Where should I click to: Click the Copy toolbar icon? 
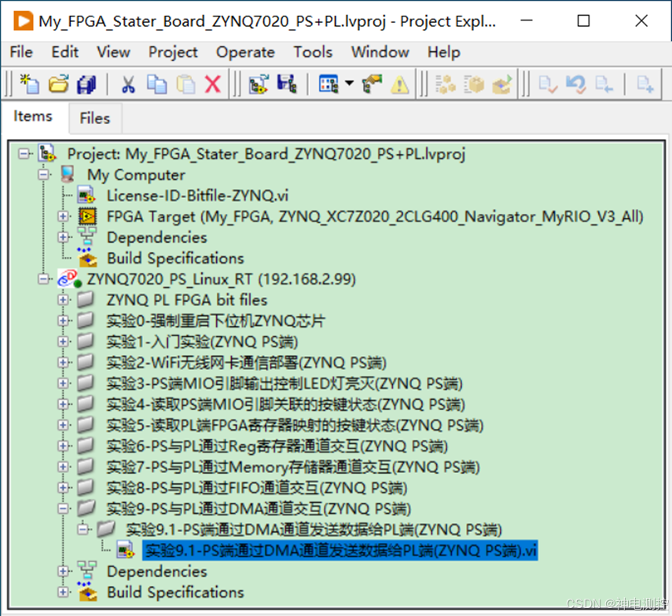click(x=157, y=84)
